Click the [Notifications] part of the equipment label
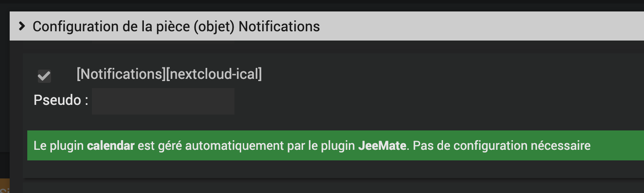The image size is (644, 193). (121, 74)
